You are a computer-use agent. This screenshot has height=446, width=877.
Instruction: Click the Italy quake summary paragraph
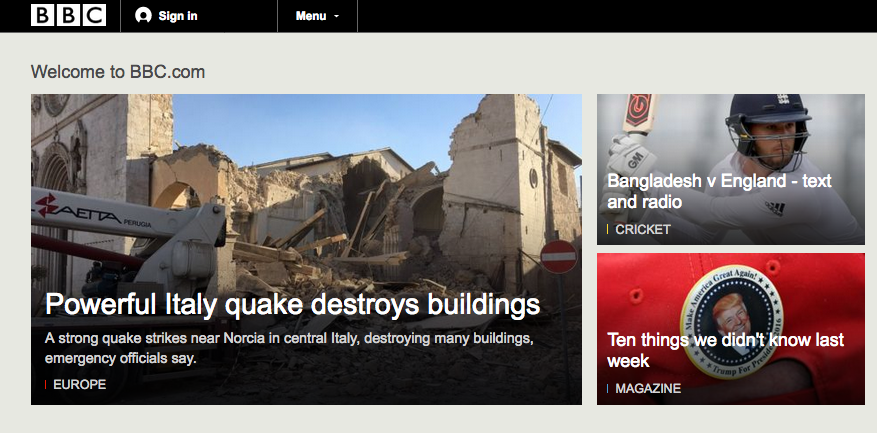(289, 348)
